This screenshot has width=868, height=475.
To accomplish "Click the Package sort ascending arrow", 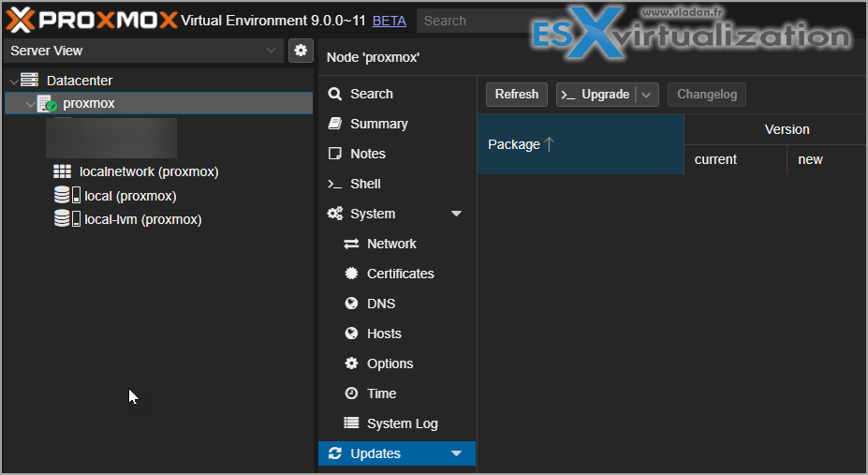I will 549,144.
